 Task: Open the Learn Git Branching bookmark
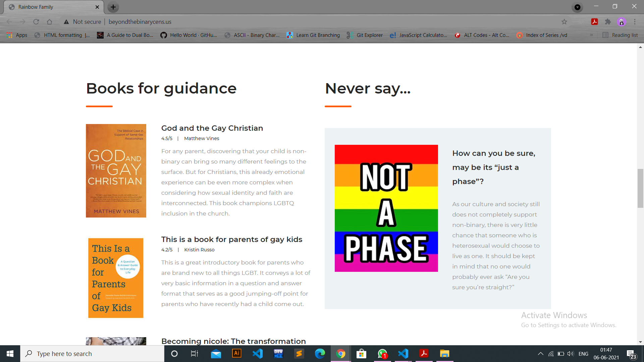313,35
